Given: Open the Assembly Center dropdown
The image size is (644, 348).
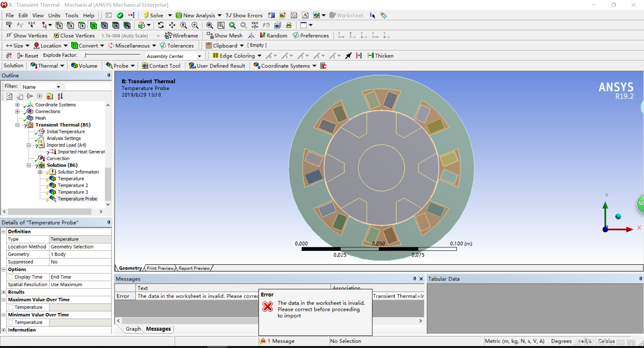Looking at the screenshot, I should point(199,56).
